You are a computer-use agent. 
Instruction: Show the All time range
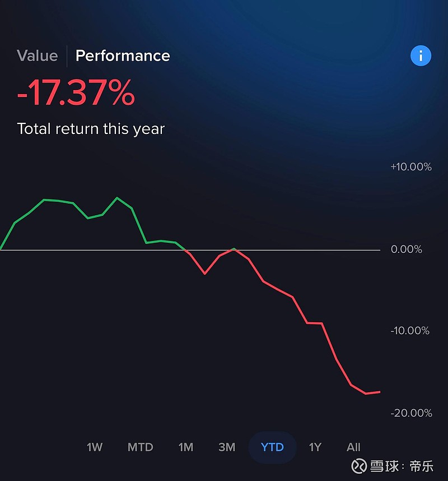pos(353,447)
